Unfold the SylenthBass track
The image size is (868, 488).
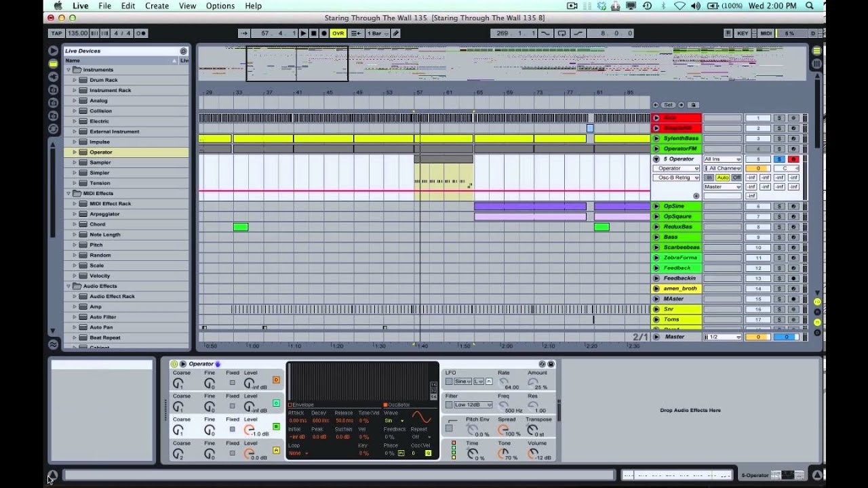(656, 138)
